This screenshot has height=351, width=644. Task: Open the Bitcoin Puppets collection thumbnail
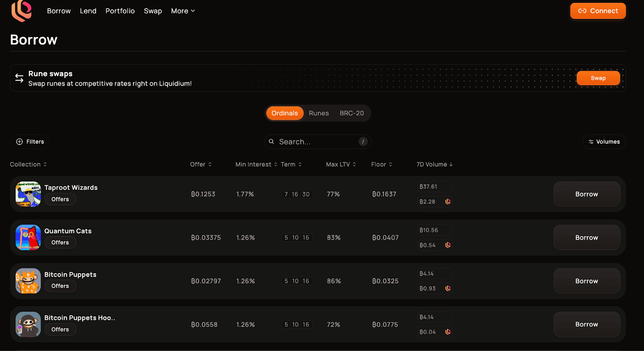click(28, 281)
